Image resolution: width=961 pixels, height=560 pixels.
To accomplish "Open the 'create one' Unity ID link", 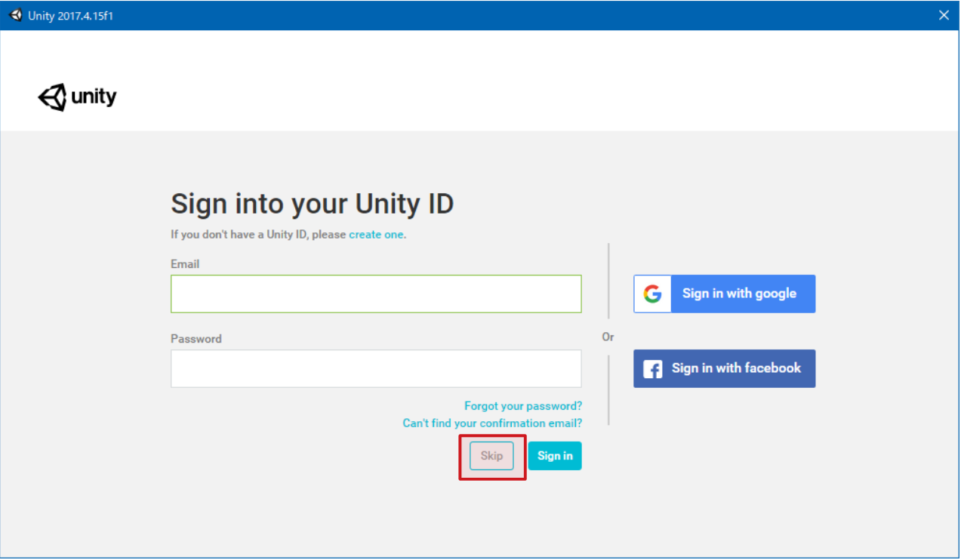I will tap(376, 235).
